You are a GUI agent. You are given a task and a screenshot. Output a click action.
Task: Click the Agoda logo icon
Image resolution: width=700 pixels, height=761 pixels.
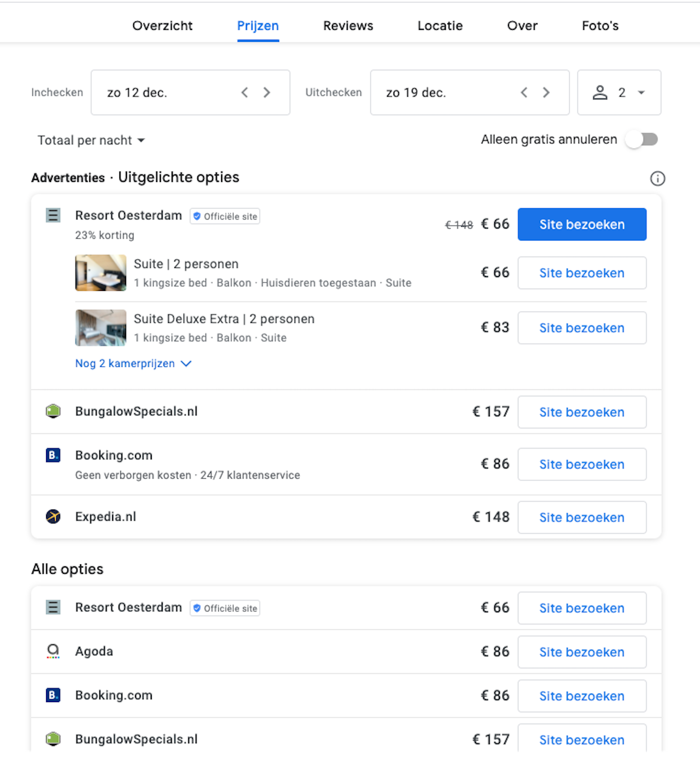point(53,651)
